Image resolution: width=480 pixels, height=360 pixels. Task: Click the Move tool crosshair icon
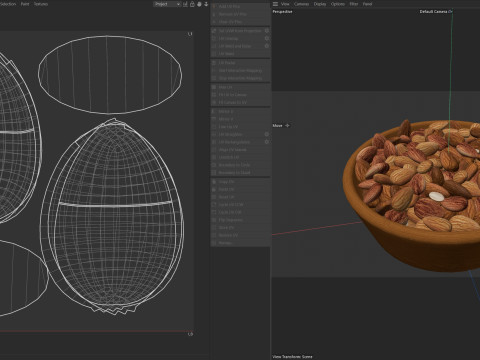[x=287, y=126]
